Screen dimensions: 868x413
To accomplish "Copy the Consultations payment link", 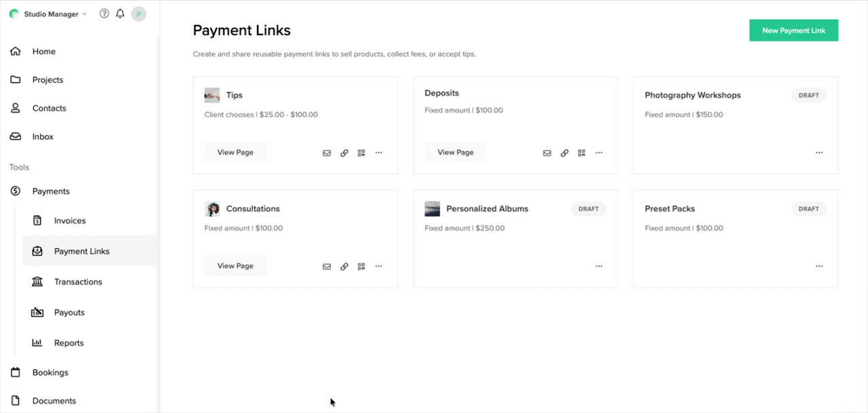I will click(344, 266).
